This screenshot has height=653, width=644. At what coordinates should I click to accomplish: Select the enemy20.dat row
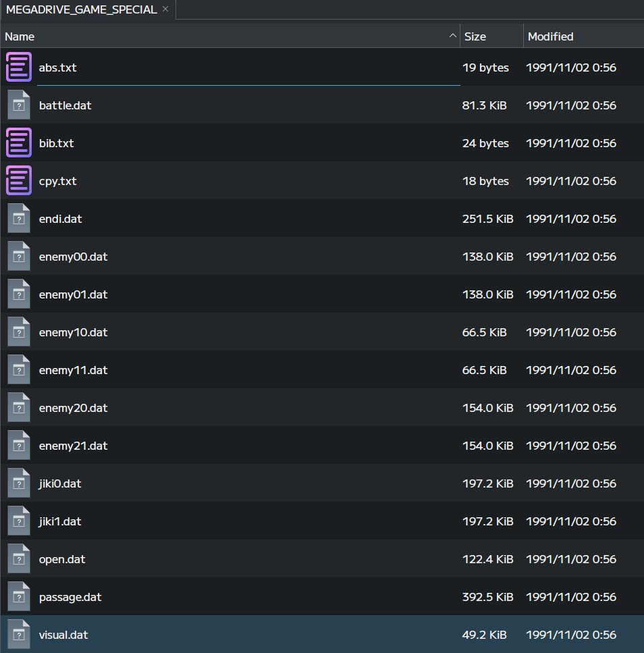pyautogui.click(x=322, y=408)
